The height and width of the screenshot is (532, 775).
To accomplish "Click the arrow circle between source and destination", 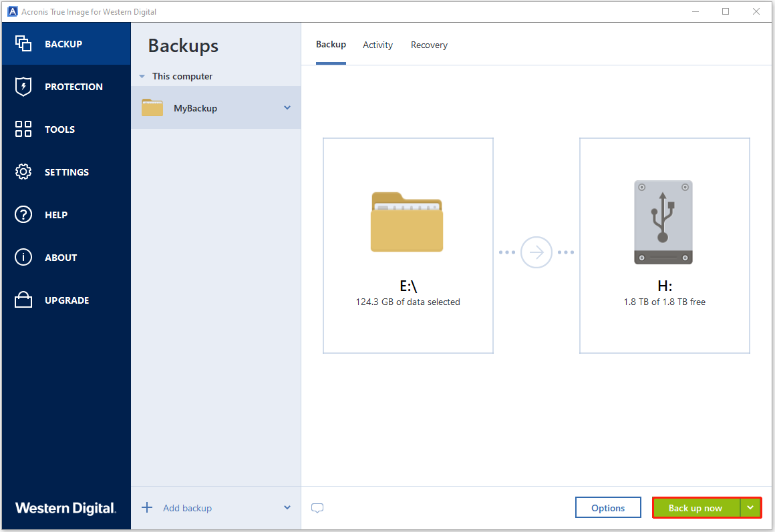I will point(536,252).
